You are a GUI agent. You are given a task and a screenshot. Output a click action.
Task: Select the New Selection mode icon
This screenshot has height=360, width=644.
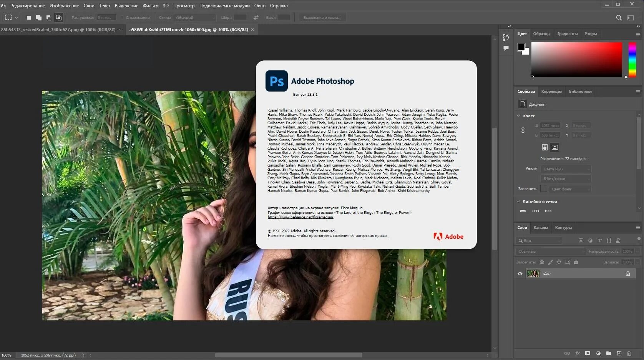28,18
